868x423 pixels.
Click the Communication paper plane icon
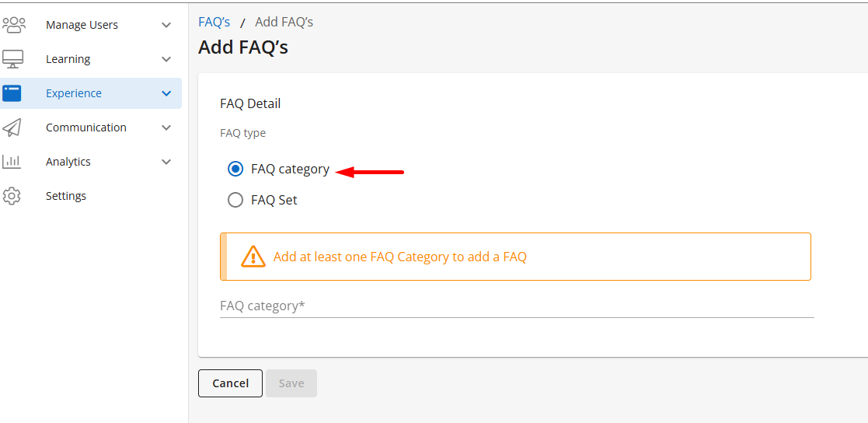pos(12,128)
